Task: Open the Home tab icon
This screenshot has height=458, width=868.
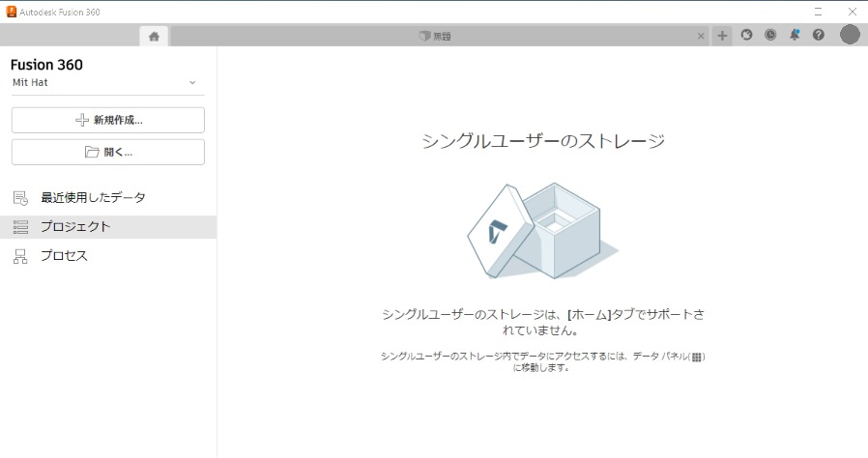Action: (x=154, y=36)
